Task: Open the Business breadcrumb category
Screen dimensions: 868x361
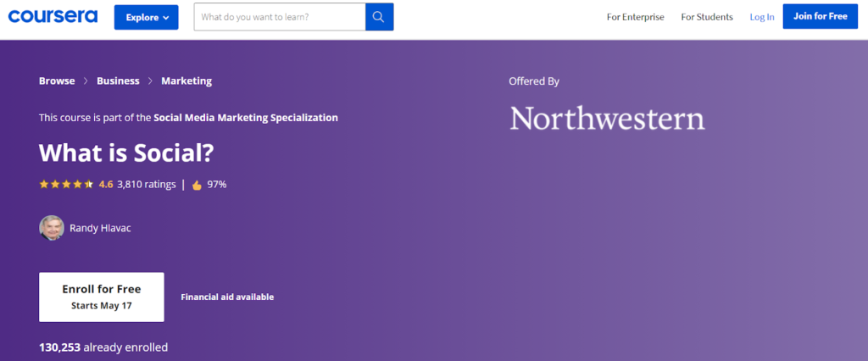Action: [x=118, y=81]
